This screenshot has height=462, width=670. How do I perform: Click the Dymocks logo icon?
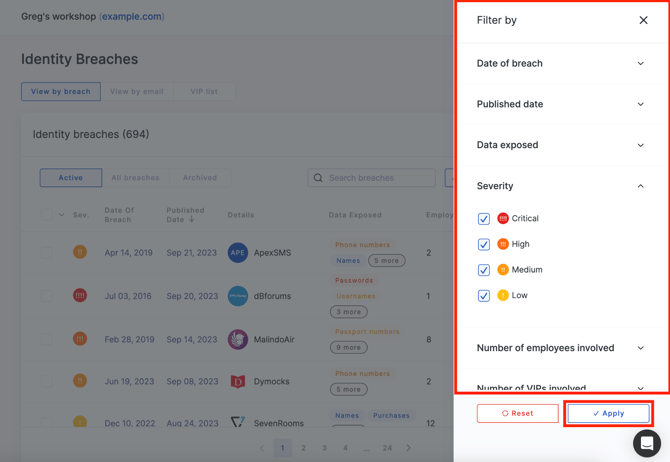point(238,381)
